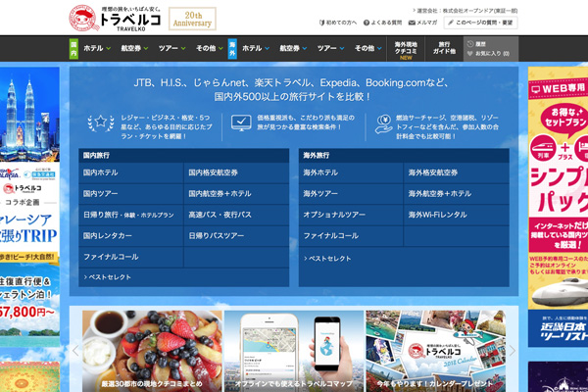
Task: Open 日帰りバスツアー search
Action: coord(236,236)
